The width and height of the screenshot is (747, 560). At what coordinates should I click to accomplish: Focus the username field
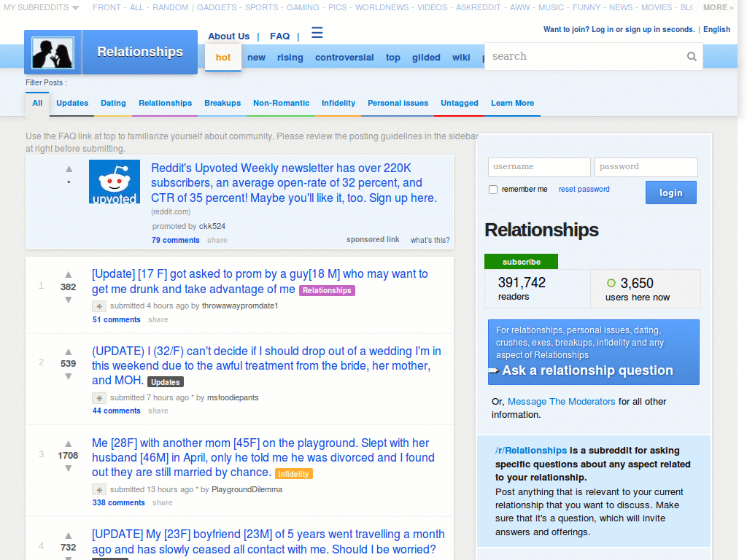[x=539, y=167]
